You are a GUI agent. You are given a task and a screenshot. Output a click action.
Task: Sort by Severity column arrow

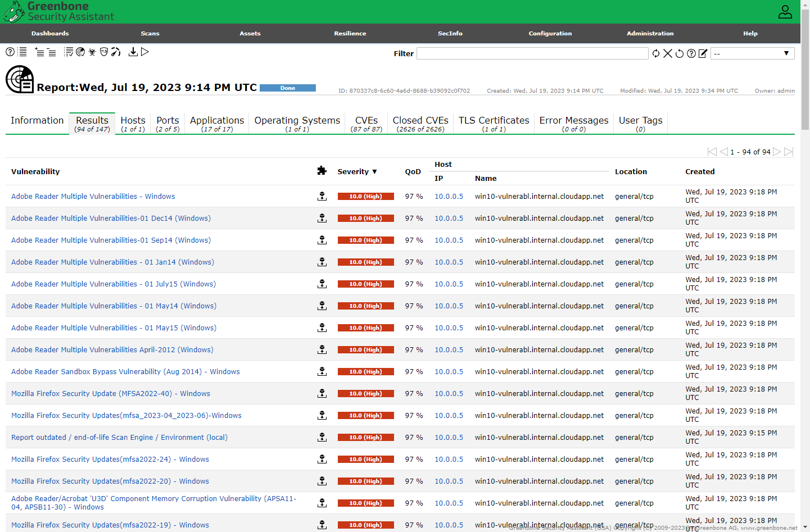point(374,172)
